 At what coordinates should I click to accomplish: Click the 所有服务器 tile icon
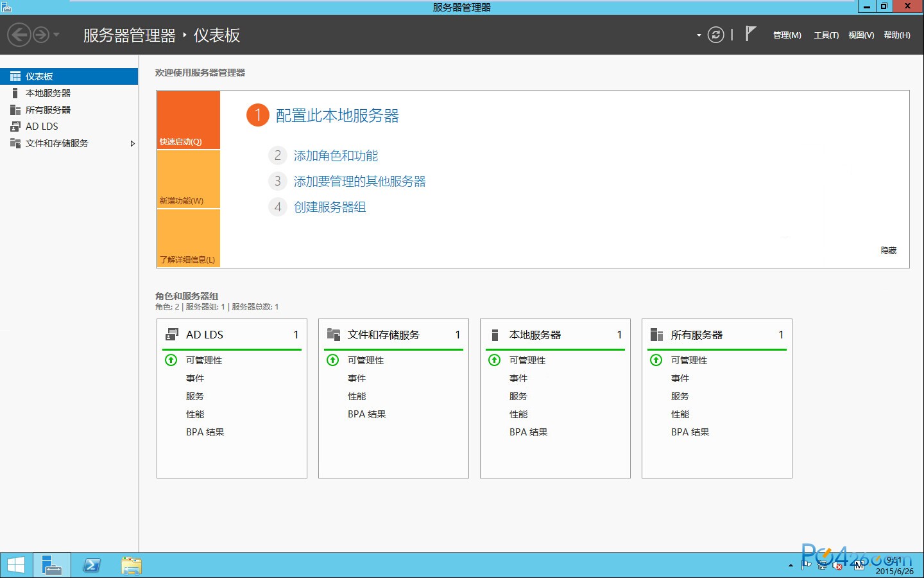(x=656, y=335)
